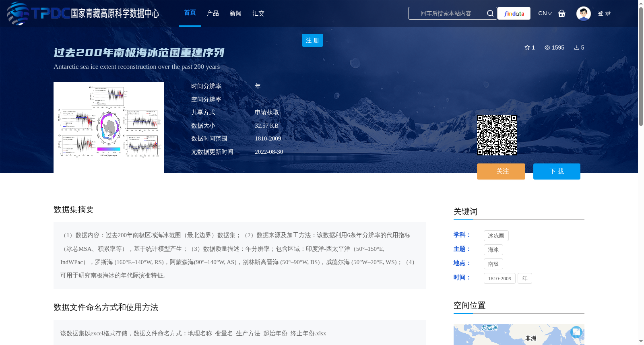Click the star favorites count icon
The image size is (644, 345).
point(527,48)
